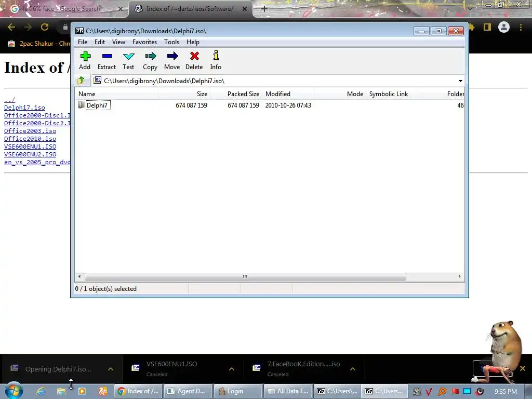The width and height of the screenshot is (532, 399).
Task: Switch to the Agent.D... taskbar window
Action: point(188,391)
